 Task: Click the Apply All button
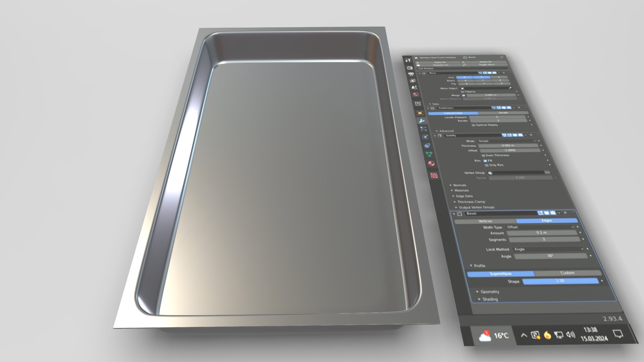440,62
